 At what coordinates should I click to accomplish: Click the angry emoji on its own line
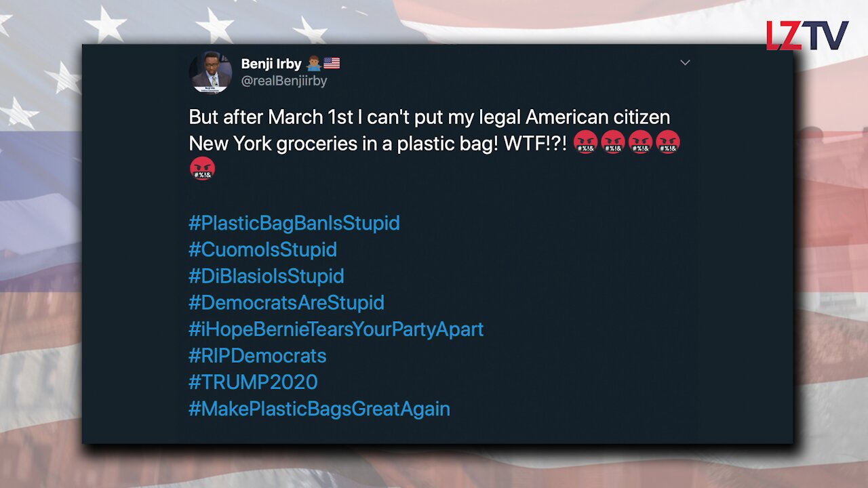click(203, 168)
